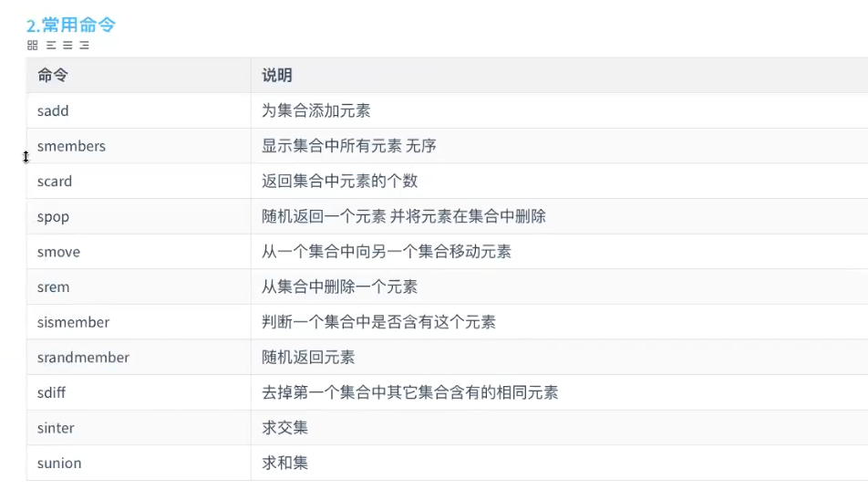This screenshot has width=868, height=490.
Task: Click the description 求交集
Action: click(x=284, y=428)
